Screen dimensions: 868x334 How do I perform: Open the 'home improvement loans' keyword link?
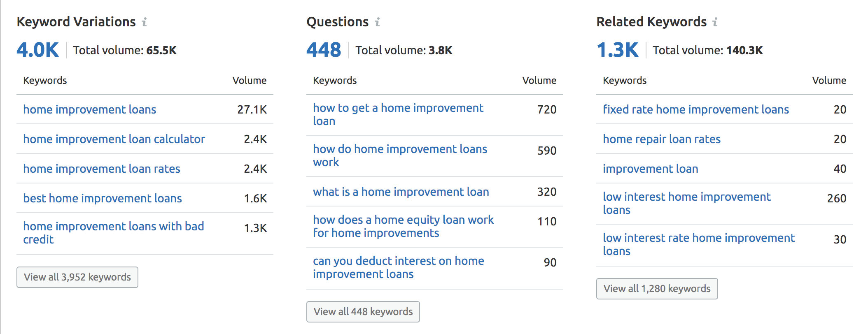point(90,109)
